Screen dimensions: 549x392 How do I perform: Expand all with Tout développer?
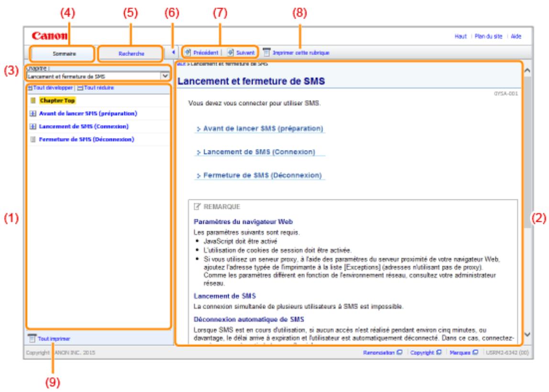(x=53, y=88)
